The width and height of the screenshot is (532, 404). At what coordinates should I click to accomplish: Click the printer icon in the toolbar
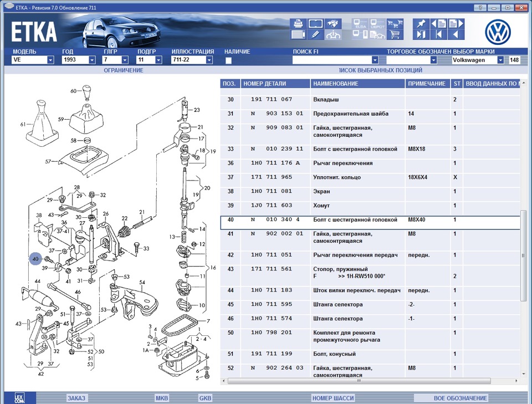(298, 24)
